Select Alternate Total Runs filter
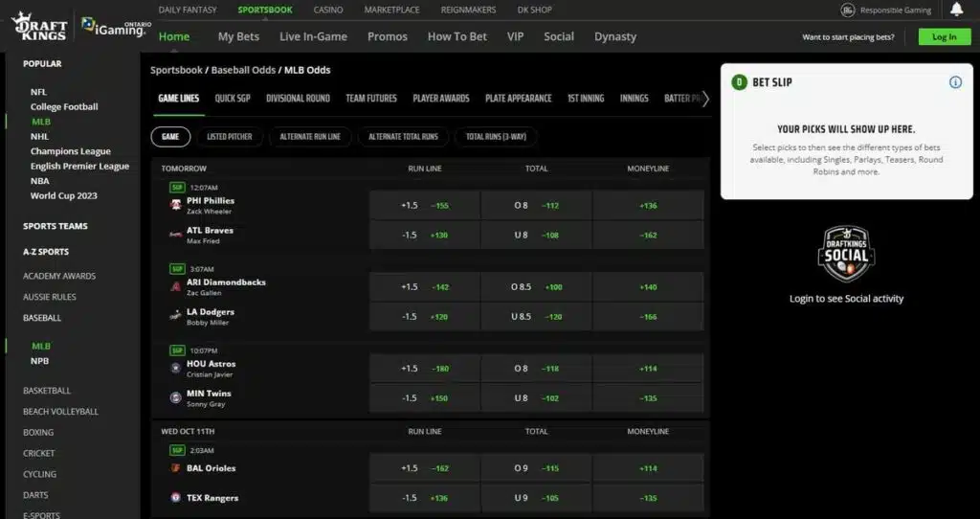Viewport: 980px width, 519px height. (403, 136)
